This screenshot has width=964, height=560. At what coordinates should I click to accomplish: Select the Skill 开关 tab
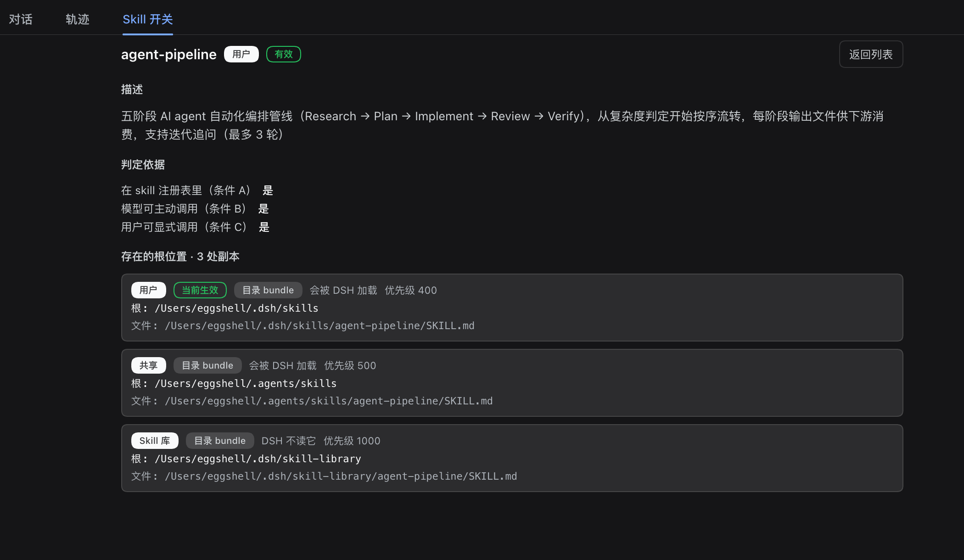coord(148,19)
